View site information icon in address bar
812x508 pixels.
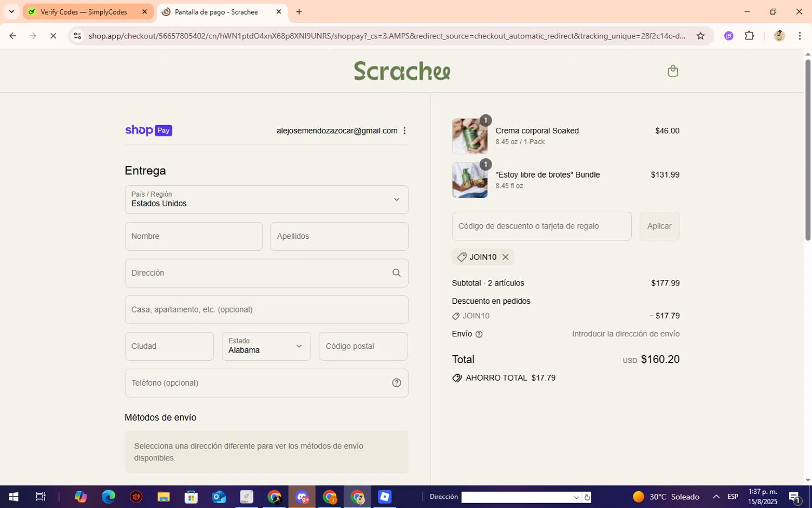pyautogui.click(x=77, y=36)
